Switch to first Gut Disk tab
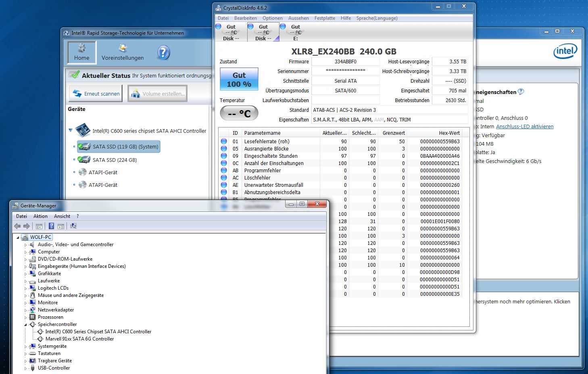588x374 pixels. pyautogui.click(x=231, y=32)
